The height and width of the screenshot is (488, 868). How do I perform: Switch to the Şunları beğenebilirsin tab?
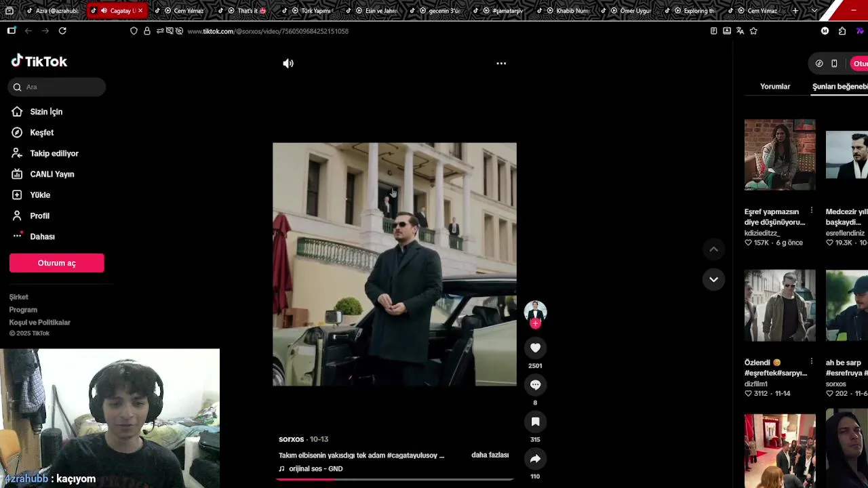point(840,87)
